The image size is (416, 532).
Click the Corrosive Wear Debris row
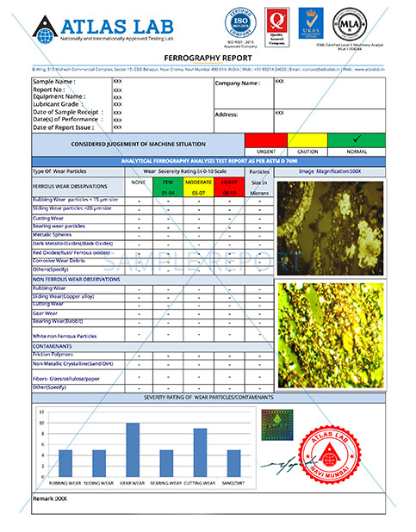[152, 262]
